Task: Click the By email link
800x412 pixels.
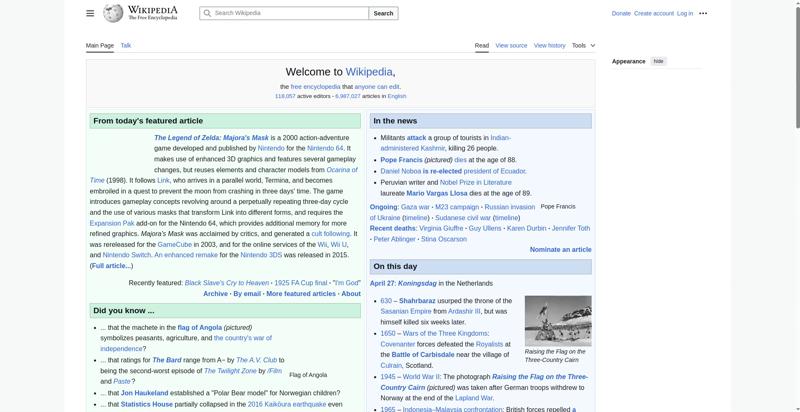Action: 247,294
